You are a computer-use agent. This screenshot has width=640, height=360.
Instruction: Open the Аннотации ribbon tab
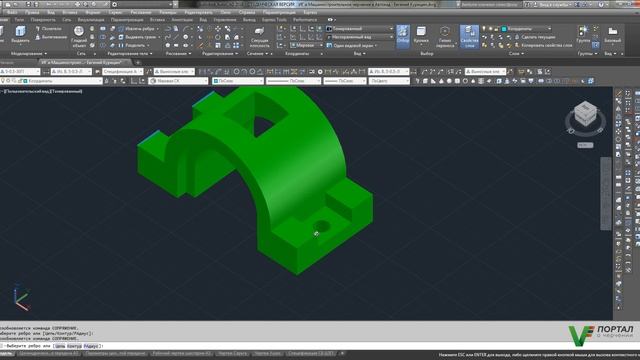point(182,20)
